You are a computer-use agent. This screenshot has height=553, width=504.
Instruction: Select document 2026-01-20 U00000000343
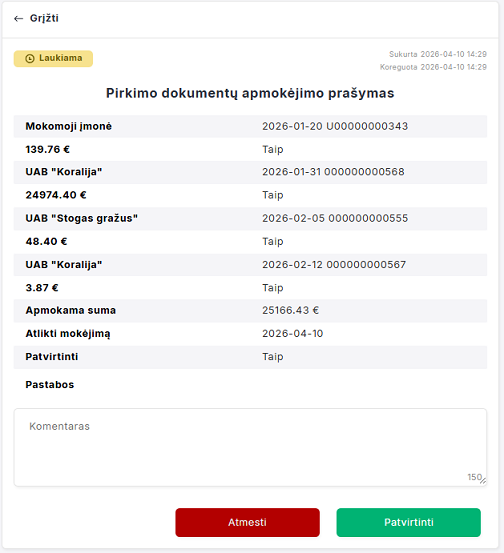(x=335, y=126)
